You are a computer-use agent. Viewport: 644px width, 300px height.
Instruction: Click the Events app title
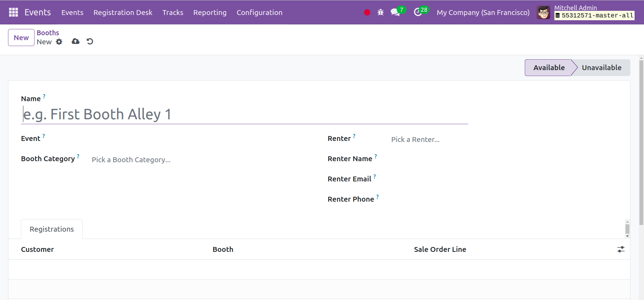point(38,12)
